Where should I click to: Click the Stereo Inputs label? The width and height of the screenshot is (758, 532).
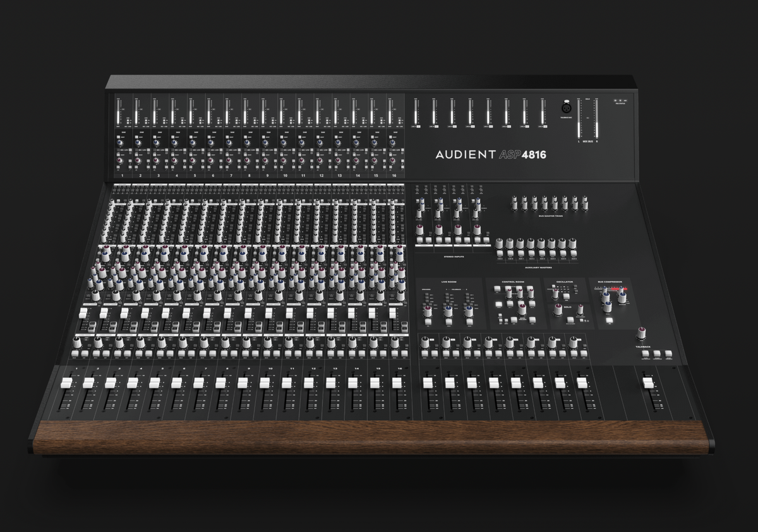click(x=454, y=257)
